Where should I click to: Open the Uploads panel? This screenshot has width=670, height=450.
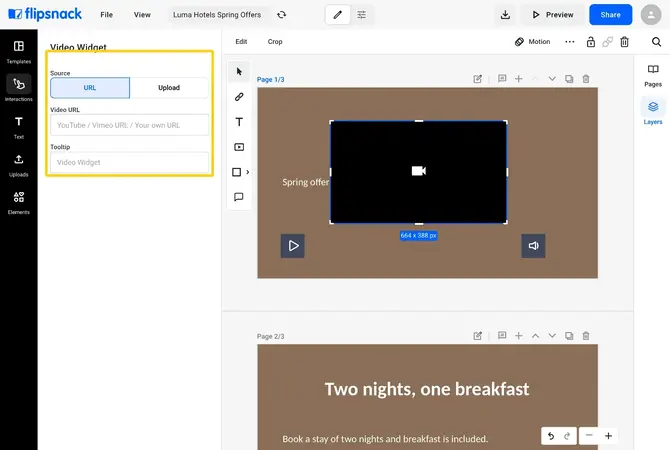pos(18,165)
